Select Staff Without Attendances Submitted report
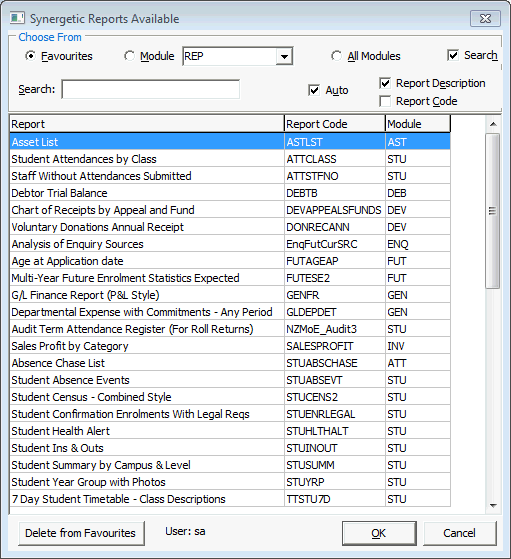The image size is (511, 559). [230, 176]
